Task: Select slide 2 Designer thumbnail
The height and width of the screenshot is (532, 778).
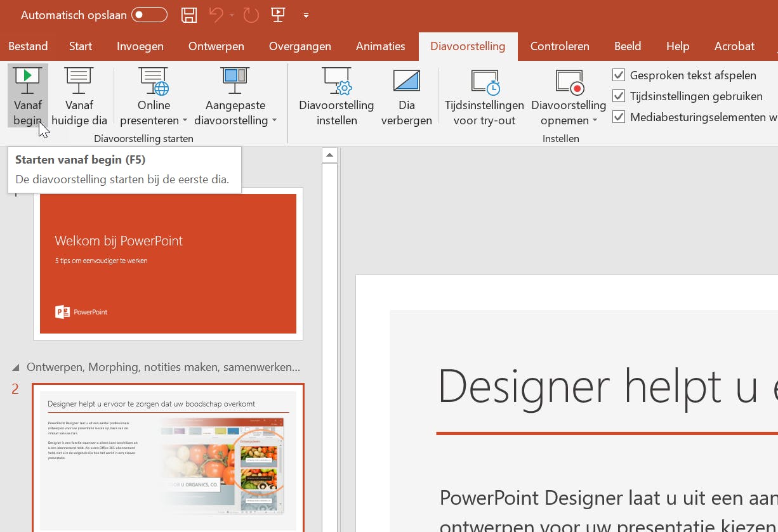Action: [168, 458]
